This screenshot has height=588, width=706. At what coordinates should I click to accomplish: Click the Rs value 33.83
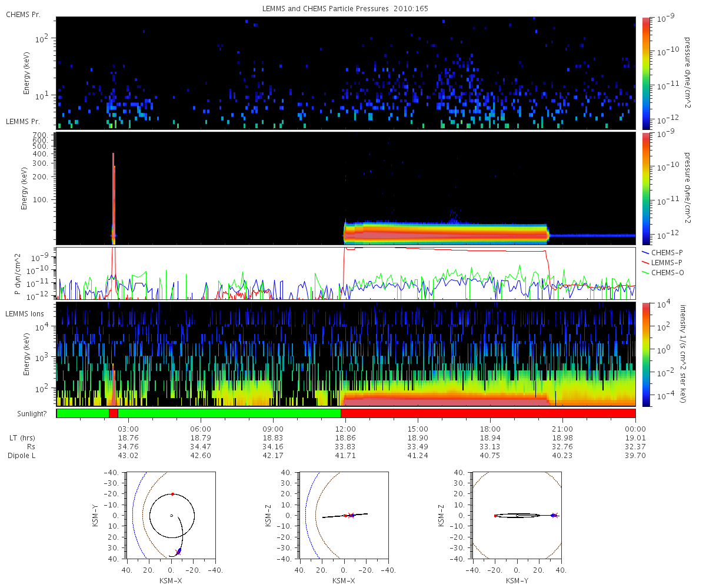tap(345, 447)
